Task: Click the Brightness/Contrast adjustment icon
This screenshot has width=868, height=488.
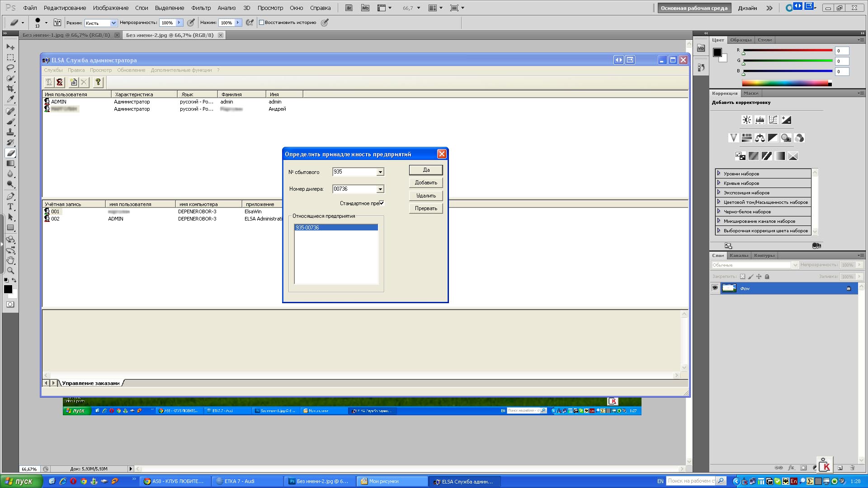Action: pos(746,120)
